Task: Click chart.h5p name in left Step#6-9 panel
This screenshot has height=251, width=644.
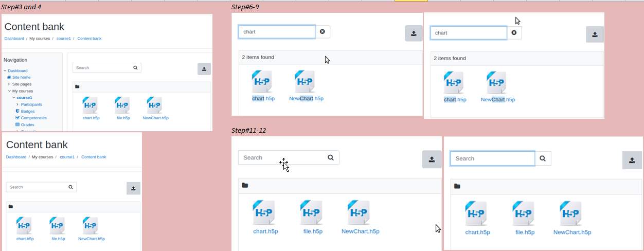Action: [263, 99]
